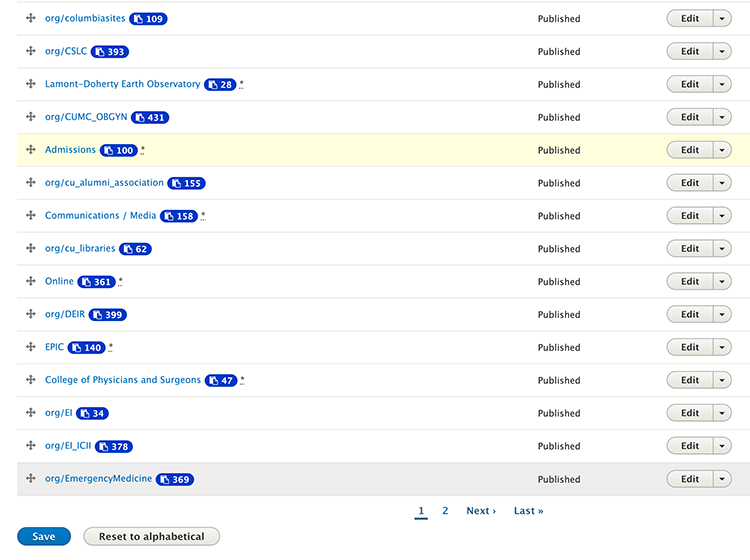The image size is (750, 560).
Task: Click the Next page link
Action: pos(481,511)
